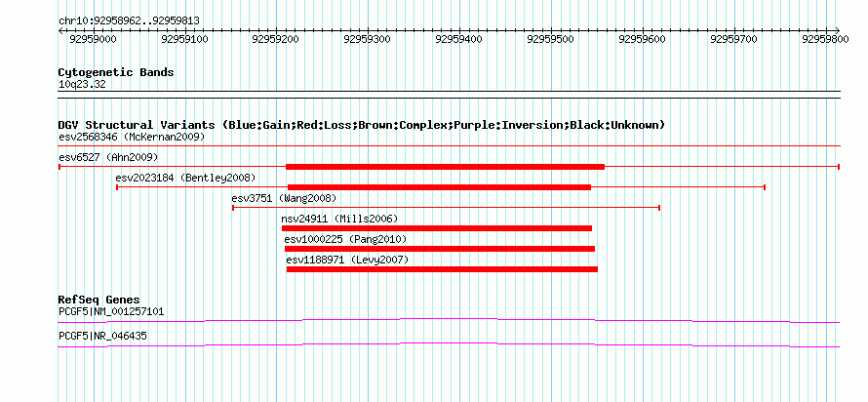The image size is (868, 402).
Task: Click the esv2023184 (Bentley2008) text label
Action: pos(185,178)
